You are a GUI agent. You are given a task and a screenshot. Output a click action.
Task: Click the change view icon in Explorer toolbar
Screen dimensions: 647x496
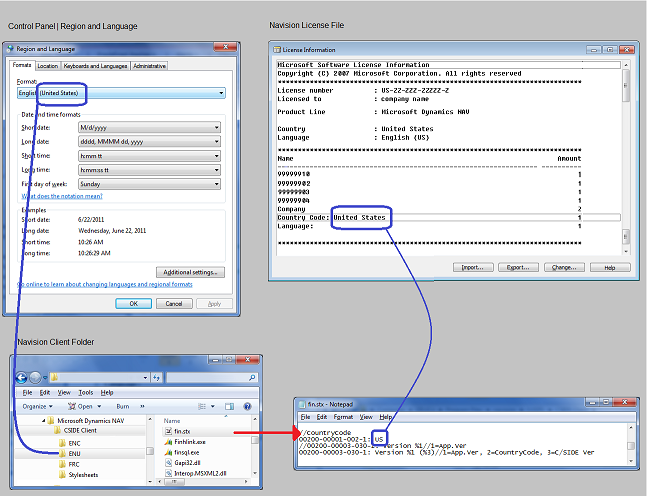[202, 406]
